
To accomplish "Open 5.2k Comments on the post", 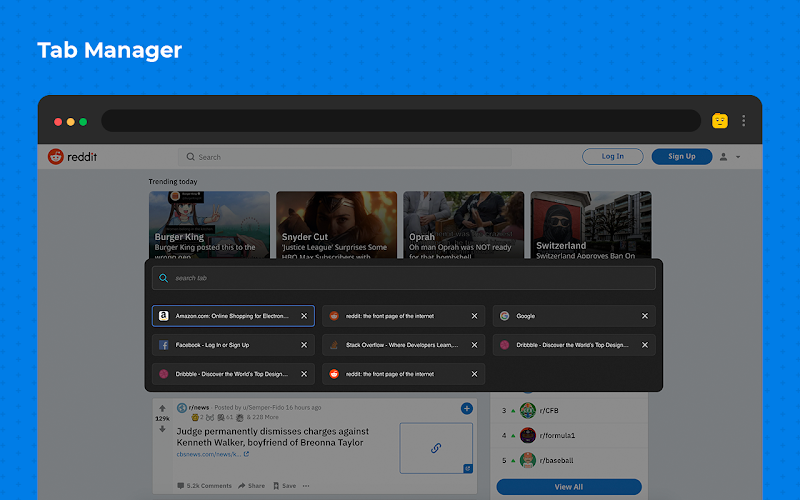I will [204, 486].
